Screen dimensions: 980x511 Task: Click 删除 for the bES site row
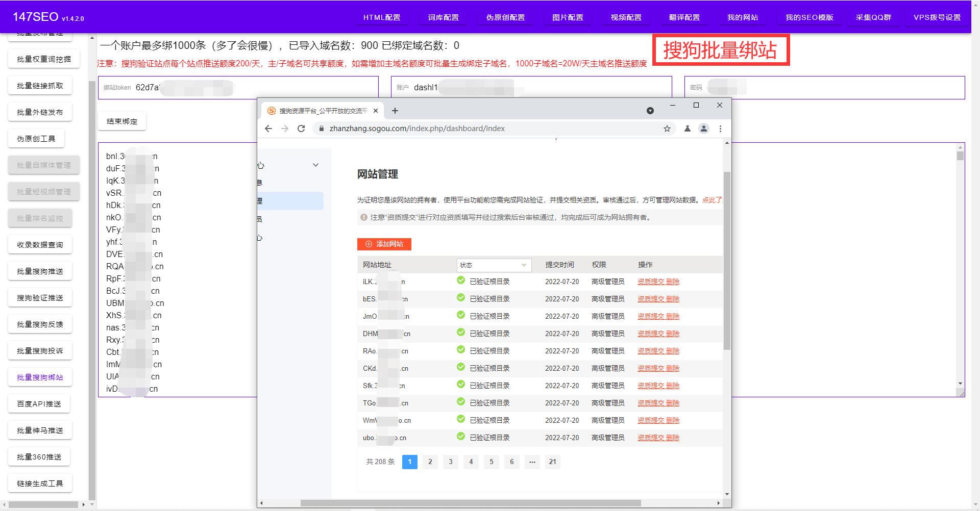pos(673,299)
